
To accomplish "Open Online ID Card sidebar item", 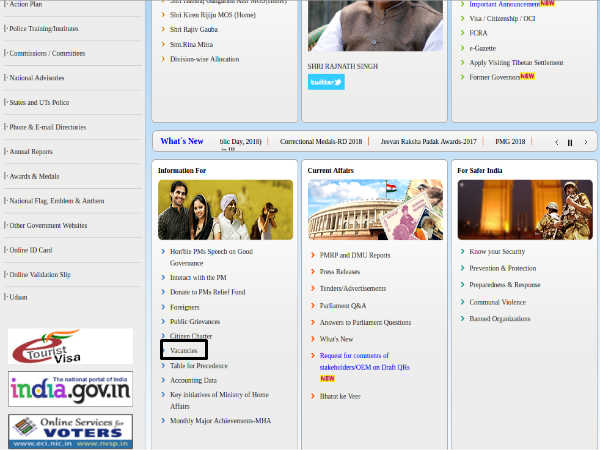I will (31, 250).
